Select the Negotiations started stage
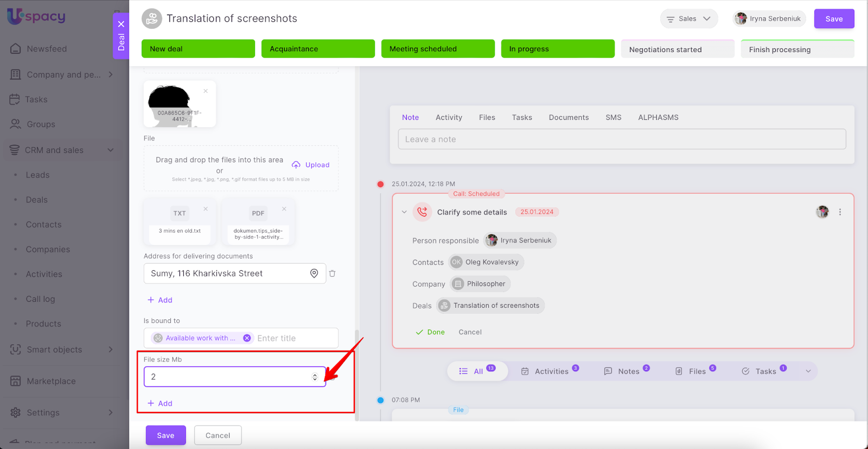This screenshot has width=868, height=449. tap(677, 49)
